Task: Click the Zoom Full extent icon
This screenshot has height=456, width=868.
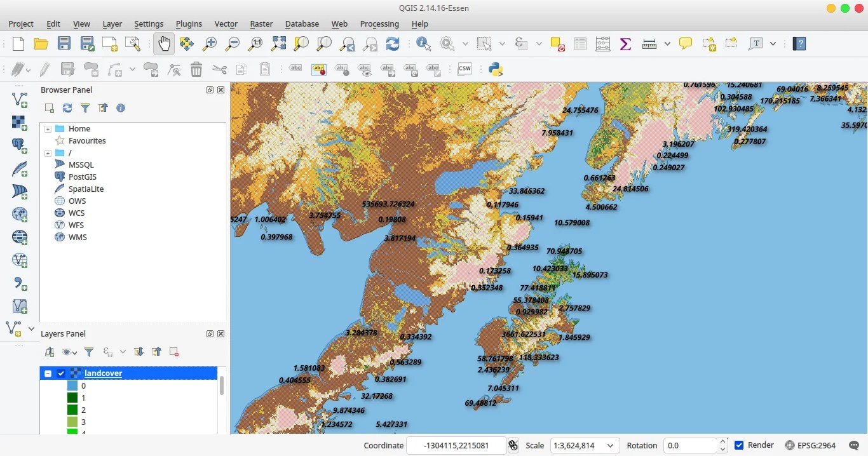Action: pyautogui.click(x=278, y=43)
